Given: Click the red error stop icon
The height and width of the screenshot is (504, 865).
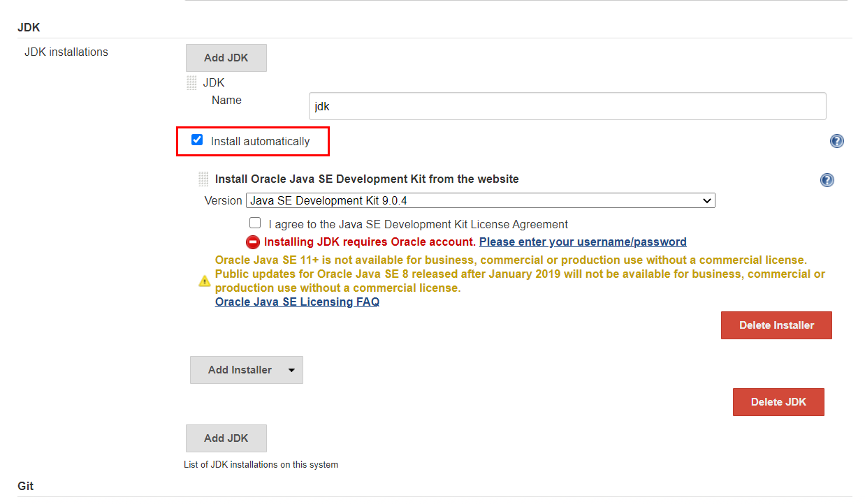Looking at the screenshot, I should [x=253, y=242].
